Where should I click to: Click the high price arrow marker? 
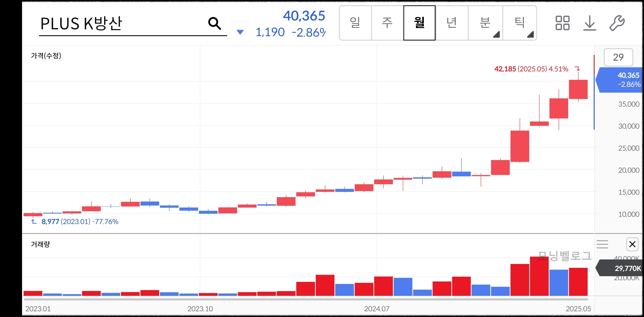(577, 69)
